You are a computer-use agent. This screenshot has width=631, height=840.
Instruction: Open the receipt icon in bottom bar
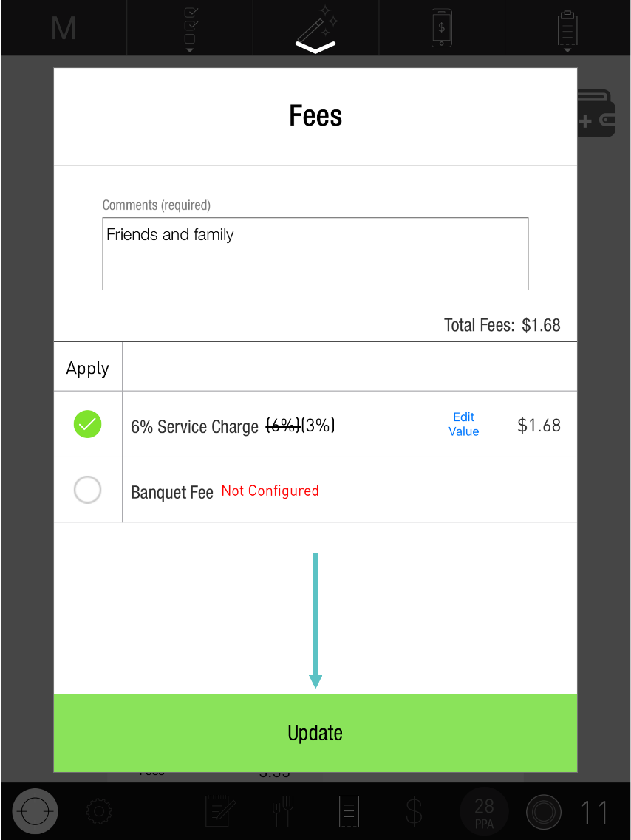[x=348, y=811]
